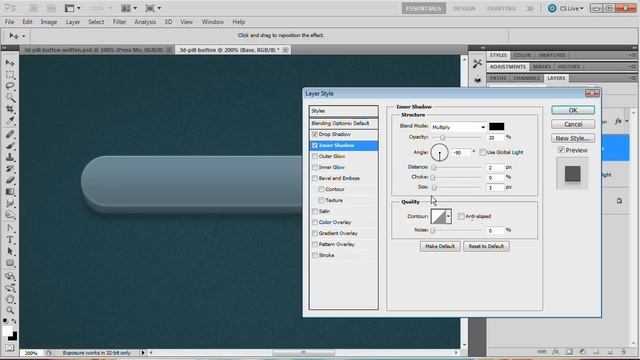640x360 pixels.
Task: Select the Clone Stamp tool
Action: tap(10, 157)
